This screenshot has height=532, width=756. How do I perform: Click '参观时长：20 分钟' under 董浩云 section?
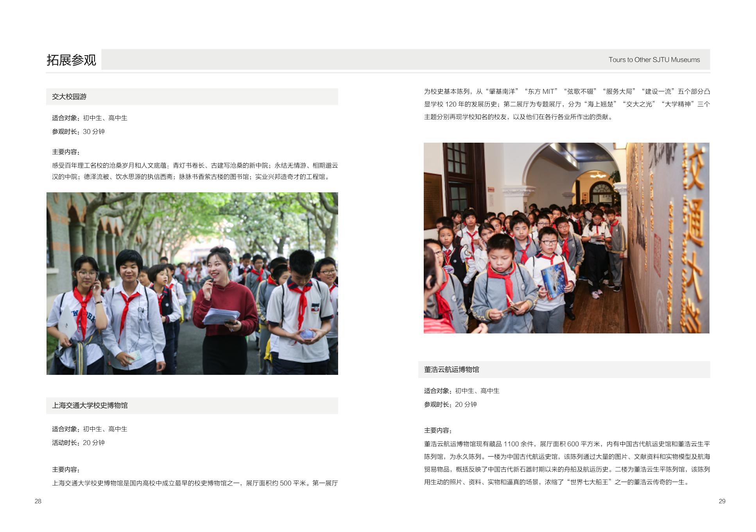pos(450,404)
